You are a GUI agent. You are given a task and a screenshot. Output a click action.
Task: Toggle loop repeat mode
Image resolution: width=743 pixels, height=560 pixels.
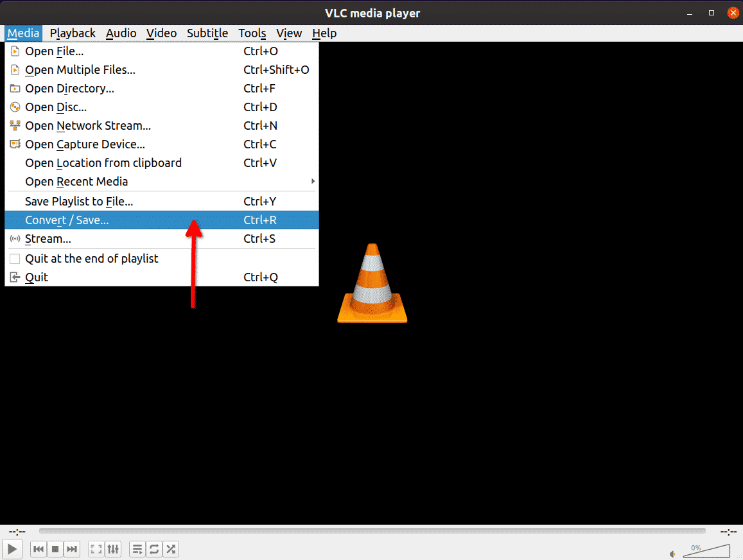click(154, 549)
